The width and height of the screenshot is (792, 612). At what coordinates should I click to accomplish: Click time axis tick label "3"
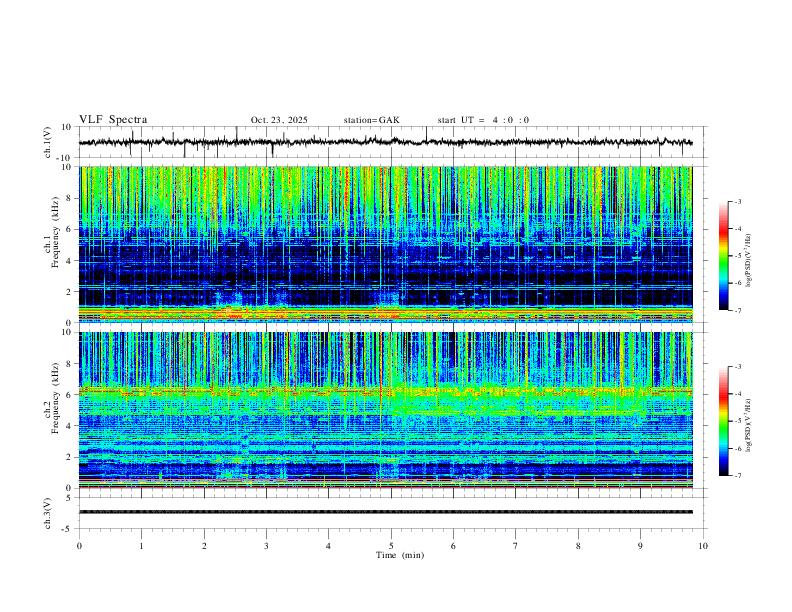point(266,546)
